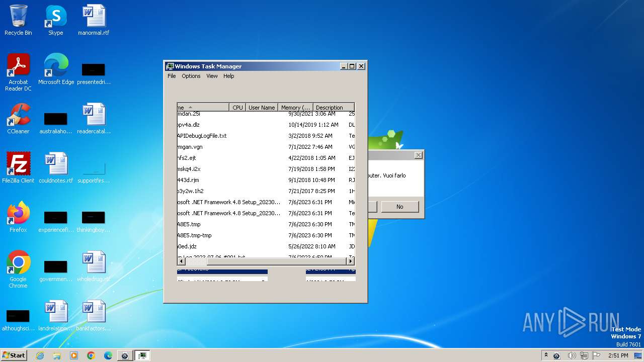Click the Name column sort arrow header
This screenshot has height=362, width=644.
(203, 107)
